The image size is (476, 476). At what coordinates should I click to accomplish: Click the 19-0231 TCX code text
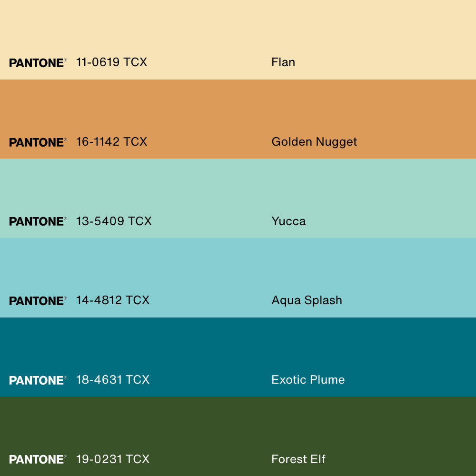[113, 459]
